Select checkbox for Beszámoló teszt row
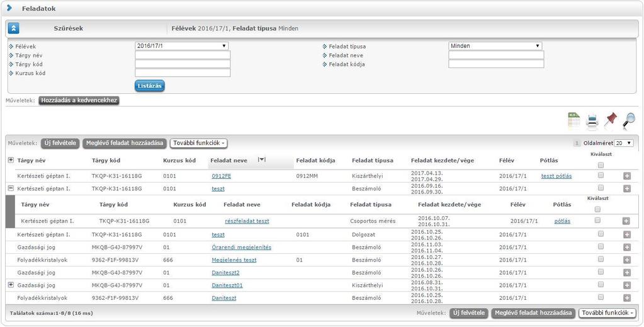Screen dimensions: 644x327 [601, 188]
